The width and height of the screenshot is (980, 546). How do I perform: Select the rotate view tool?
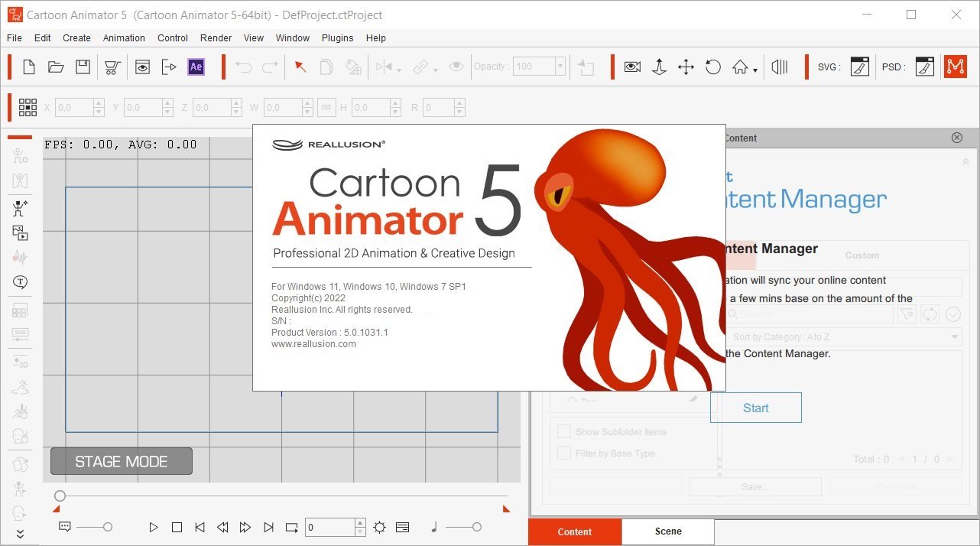[712, 67]
